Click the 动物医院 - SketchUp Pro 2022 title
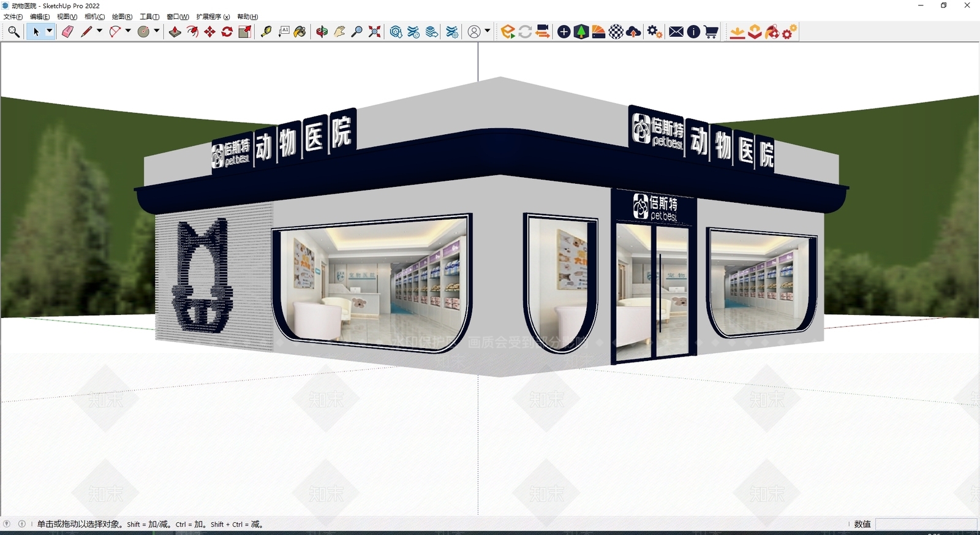The width and height of the screenshot is (980, 535). click(56, 6)
